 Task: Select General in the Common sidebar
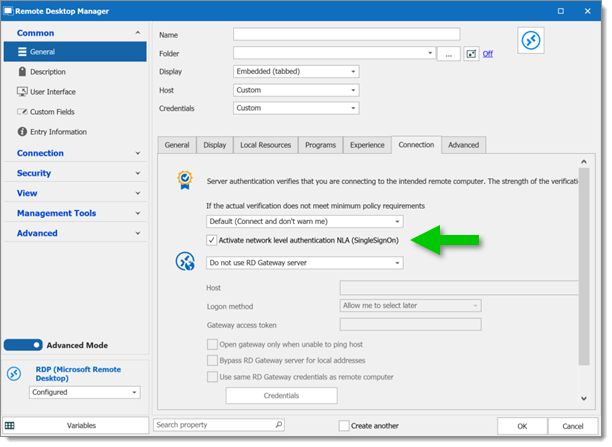(75, 52)
